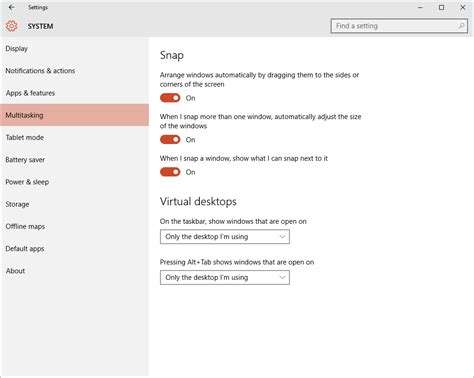This screenshot has width=474, height=378.
Task: Close the Settings window
Action: (x=463, y=7)
